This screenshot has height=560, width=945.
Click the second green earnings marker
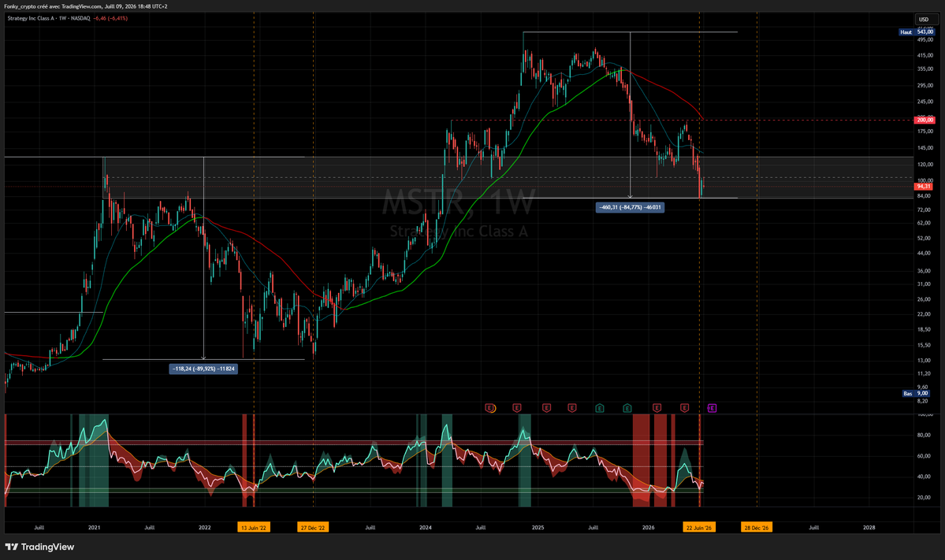(627, 408)
